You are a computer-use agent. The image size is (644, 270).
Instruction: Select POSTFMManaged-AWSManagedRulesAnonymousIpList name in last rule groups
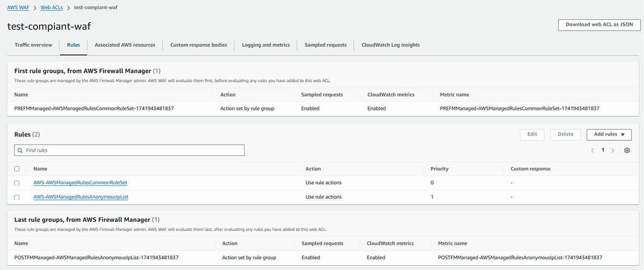97,258
